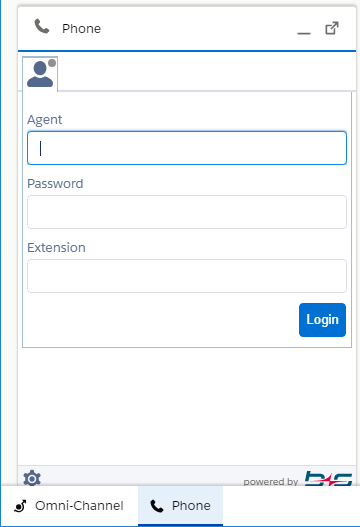Toggle the Phone tab in utility bar

(181, 505)
